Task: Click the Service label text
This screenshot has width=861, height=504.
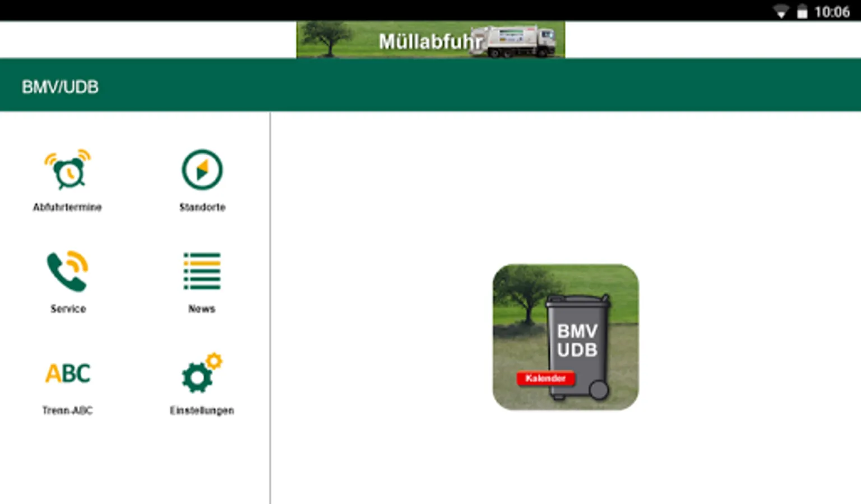Action: (68, 309)
